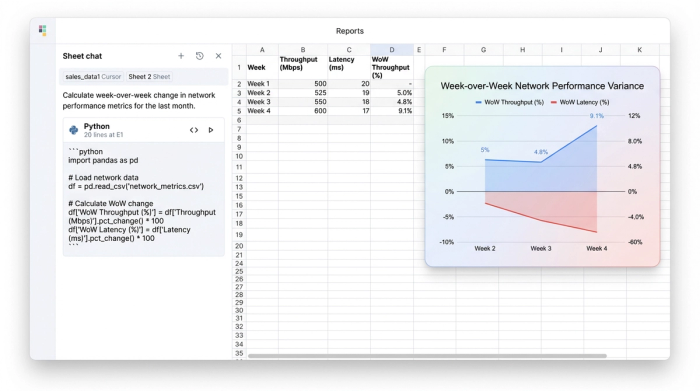Click throughput cell with value 500

tap(303, 84)
